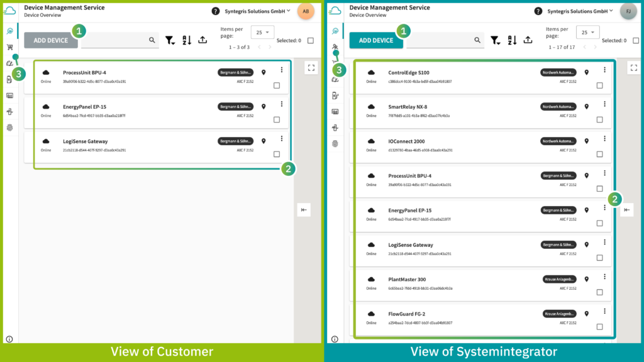Toggle fullscreen in the Systemintegrator view
The width and height of the screenshot is (644, 362).
[x=634, y=68]
